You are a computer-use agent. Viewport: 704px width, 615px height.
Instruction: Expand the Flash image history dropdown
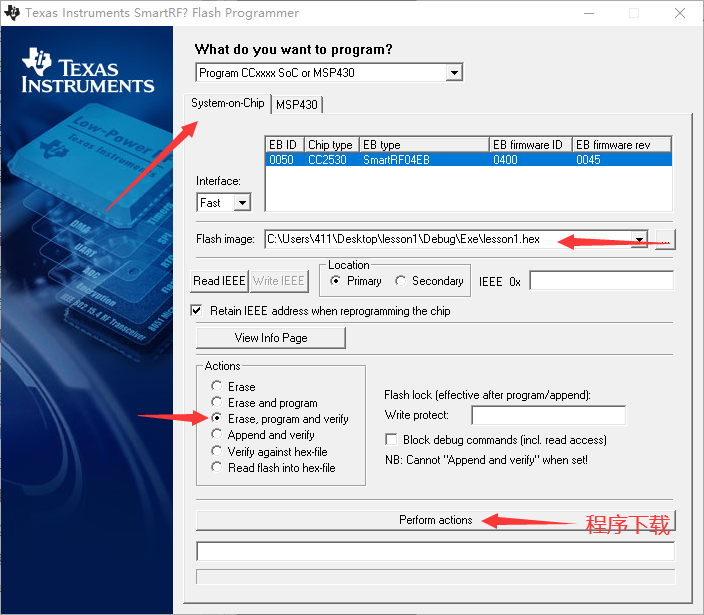tap(639, 239)
